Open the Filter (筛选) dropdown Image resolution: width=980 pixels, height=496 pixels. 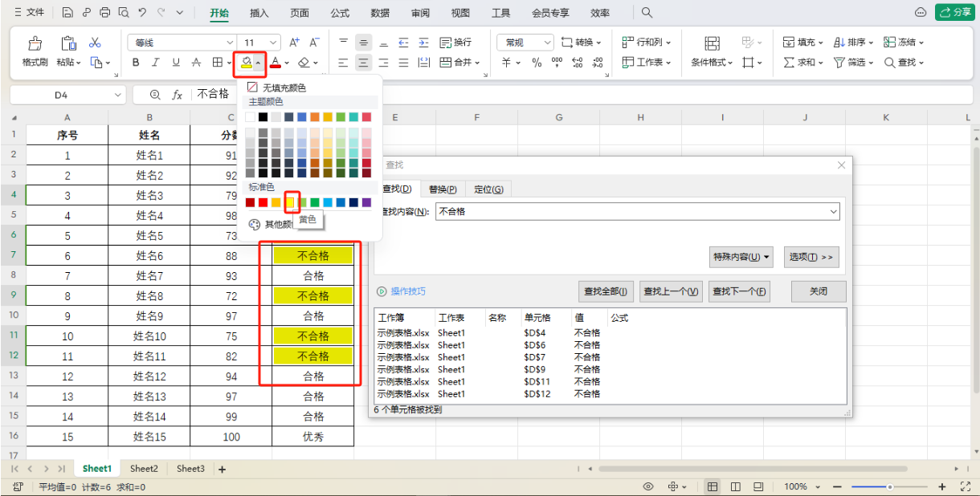pyautogui.click(x=855, y=63)
